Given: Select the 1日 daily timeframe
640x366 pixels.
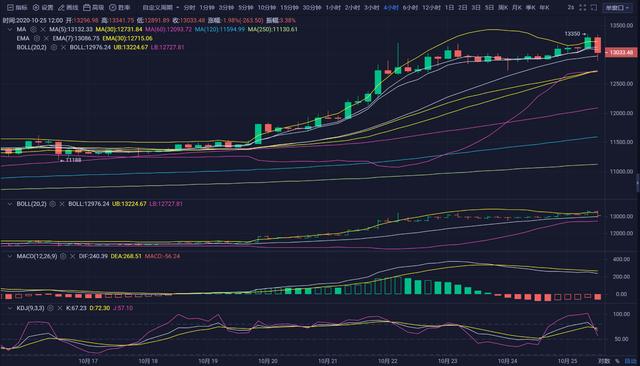Looking at the screenshot, I should [449, 7].
